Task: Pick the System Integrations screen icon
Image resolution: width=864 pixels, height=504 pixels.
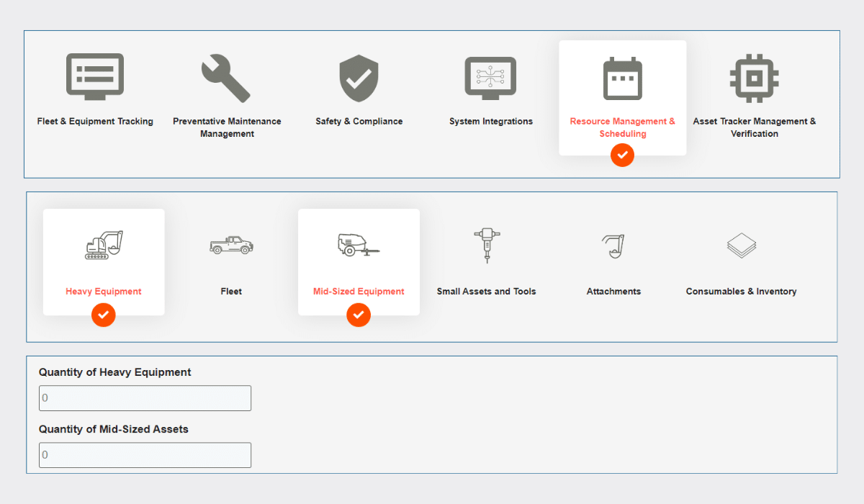Action: click(x=490, y=78)
